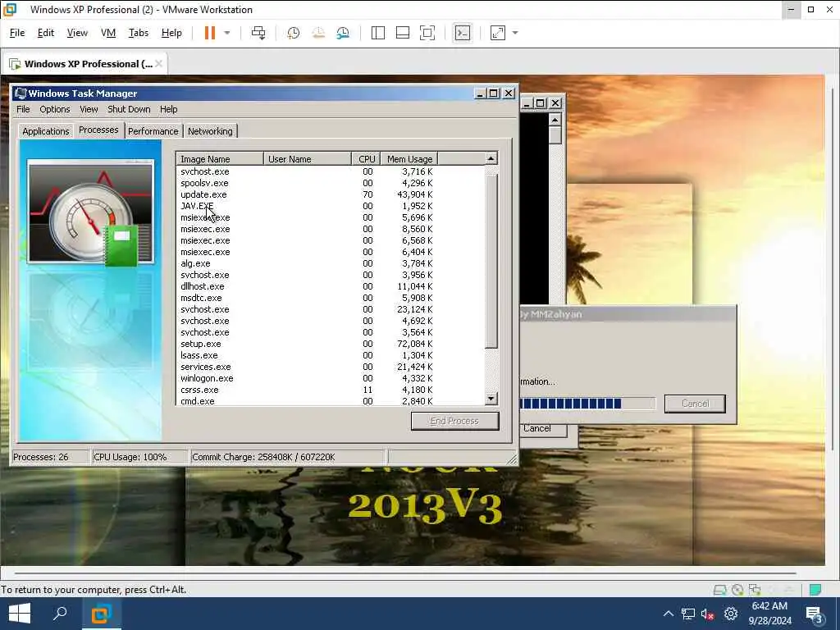Viewport: 840px width, 630px height.
Task: Sort by User Name column header
Action: point(308,159)
